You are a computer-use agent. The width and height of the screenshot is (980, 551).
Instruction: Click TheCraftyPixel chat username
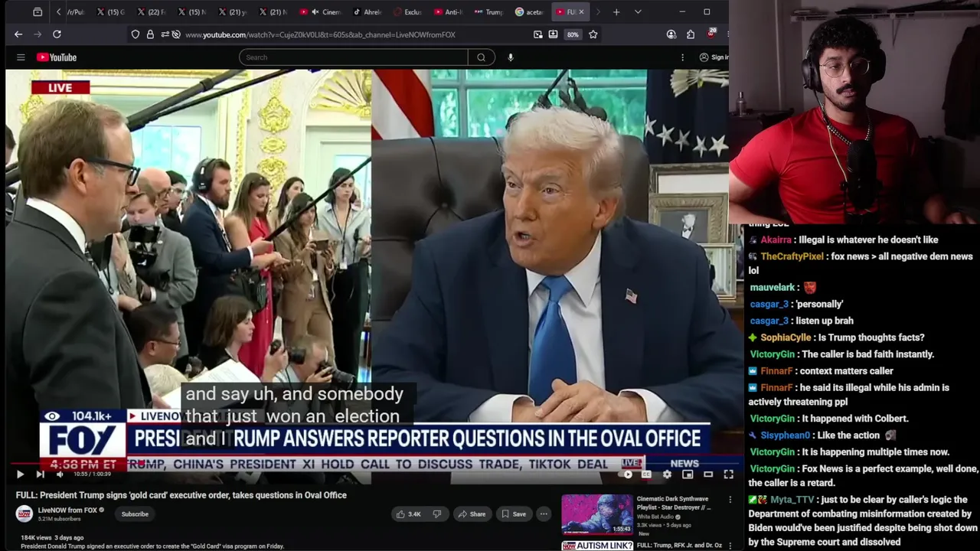pos(792,256)
